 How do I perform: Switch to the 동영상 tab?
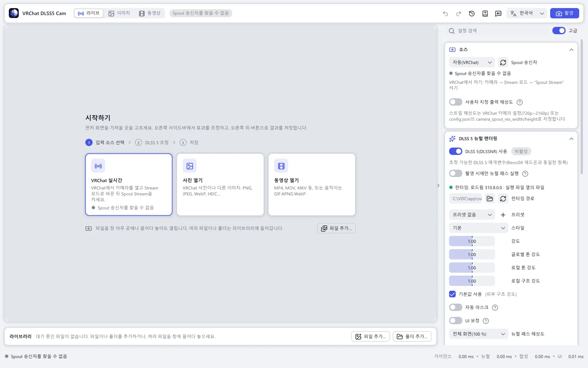(x=150, y=13)
